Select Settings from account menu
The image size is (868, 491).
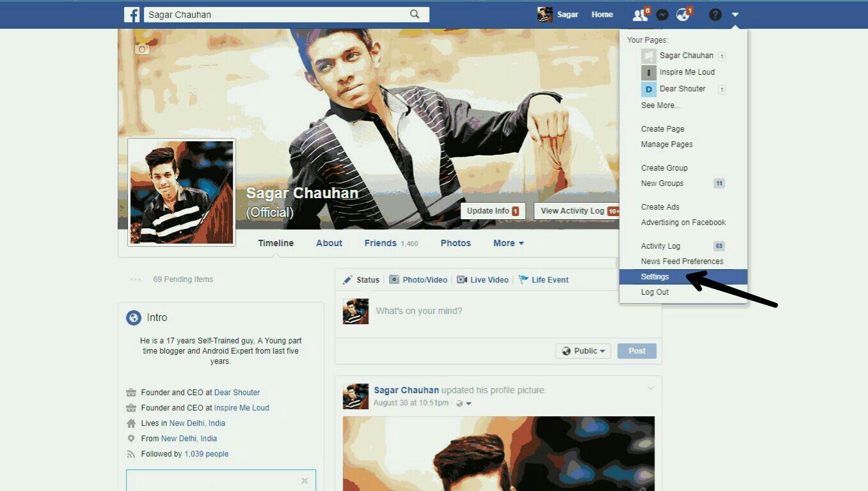tap(654, 276)
